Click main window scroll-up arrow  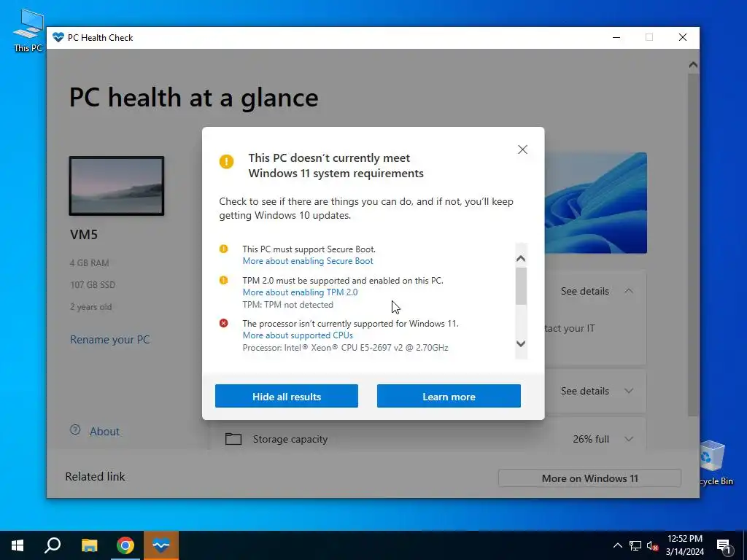693,65
